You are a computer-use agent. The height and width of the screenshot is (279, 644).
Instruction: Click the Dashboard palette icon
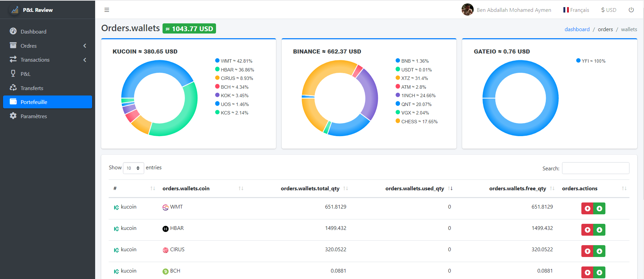click(13, 31)
